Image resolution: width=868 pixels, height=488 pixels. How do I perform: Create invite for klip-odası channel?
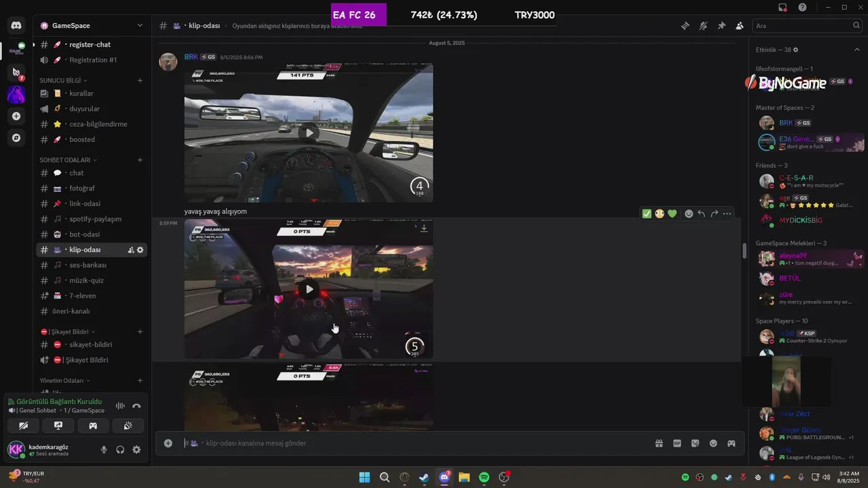click(x=131, y=250)
